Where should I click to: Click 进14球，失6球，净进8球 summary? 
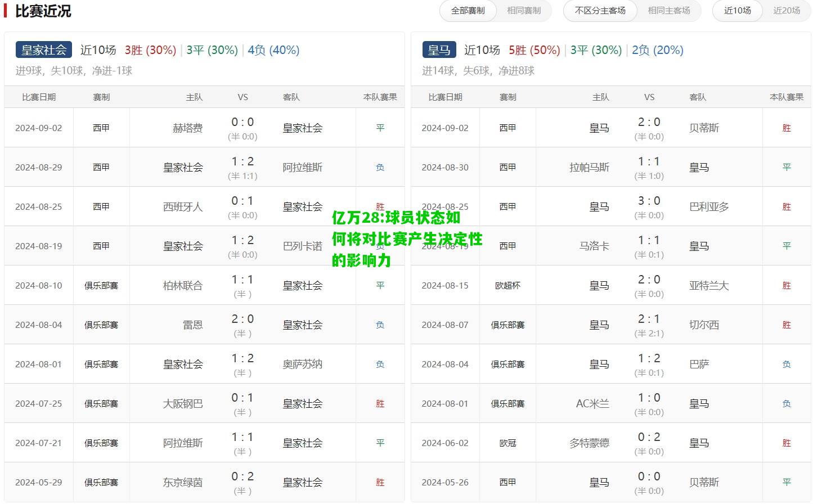click(x=478, y=71)
